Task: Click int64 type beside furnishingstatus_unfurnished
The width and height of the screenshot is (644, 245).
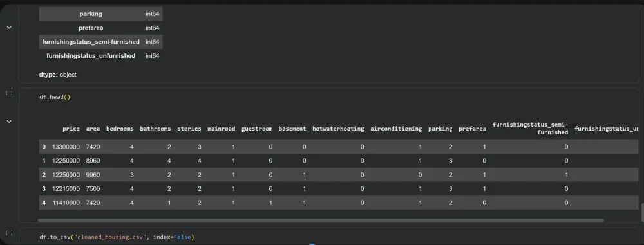Action: click(x=153, y=56)
